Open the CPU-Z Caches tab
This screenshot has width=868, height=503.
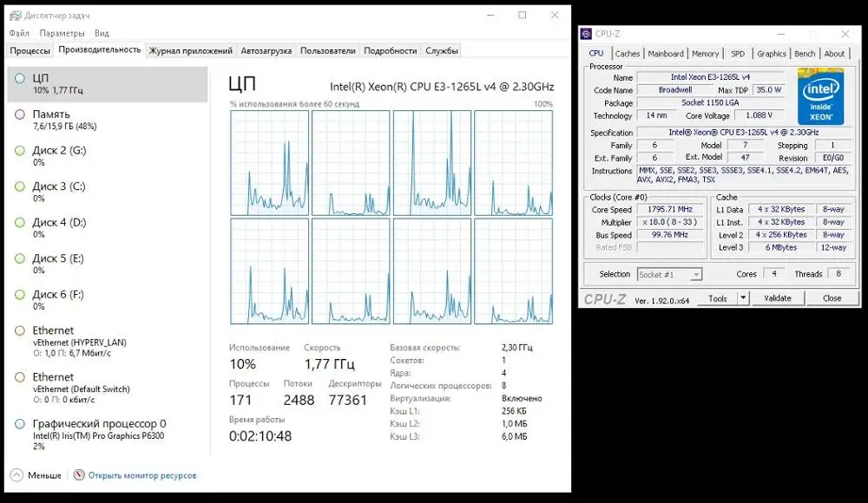[628, 54]
